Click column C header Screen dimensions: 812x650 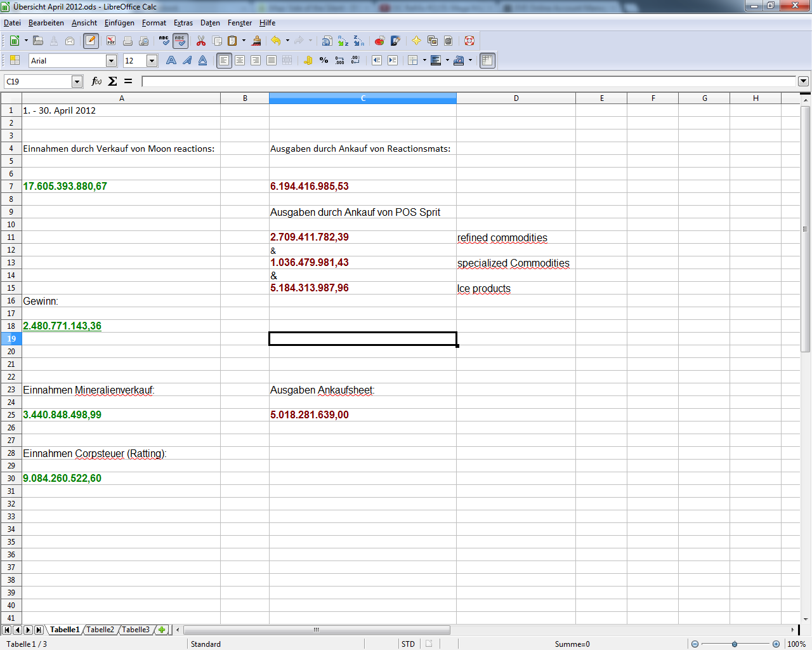click(363, 98)
